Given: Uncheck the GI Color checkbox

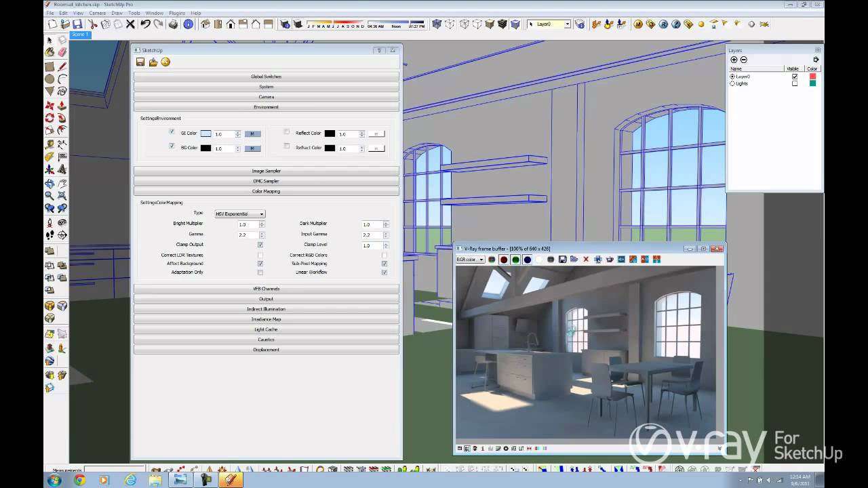Looking at the screenshot, I should click(172, 132).
